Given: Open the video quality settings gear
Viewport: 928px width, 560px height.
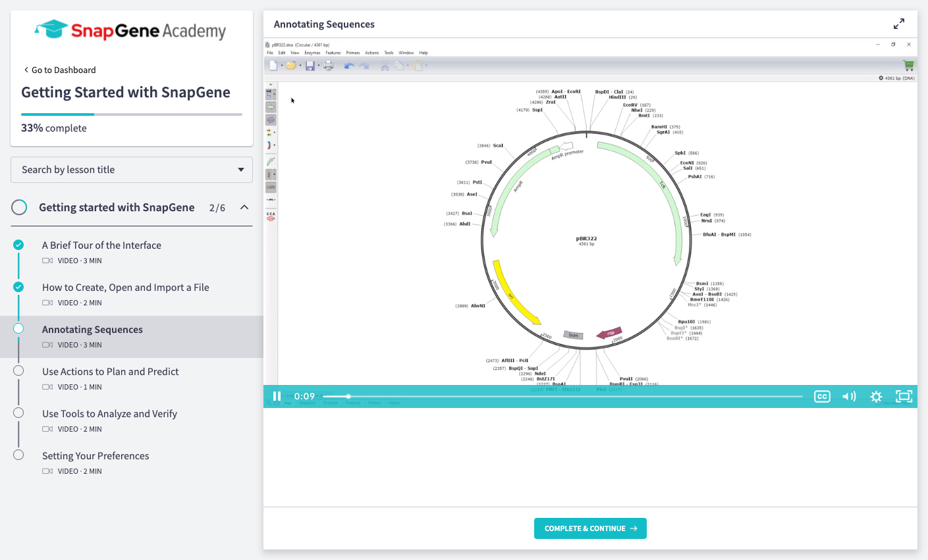Looking at the screenshot, I should [x=876, y=396].
